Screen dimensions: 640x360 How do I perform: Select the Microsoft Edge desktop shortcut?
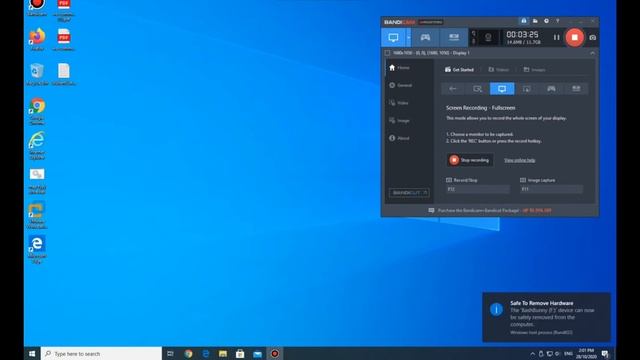pyautogui.click(x=37, y=249)
